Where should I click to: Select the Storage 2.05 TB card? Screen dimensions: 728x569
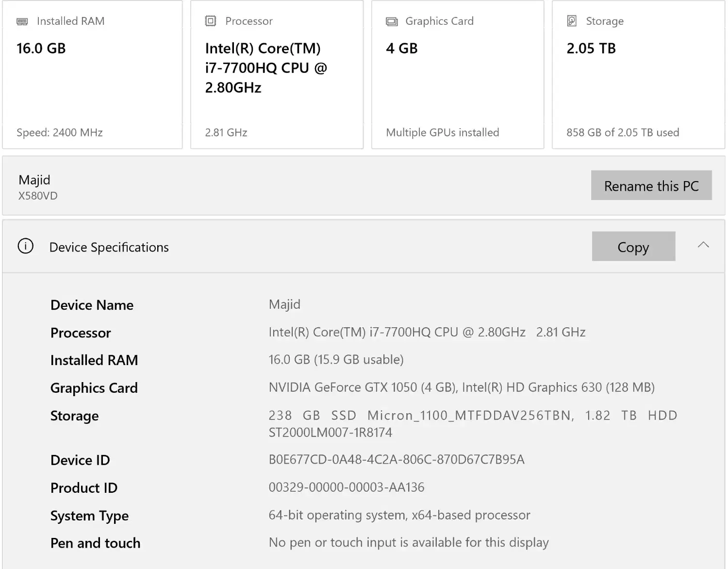coord(638,75)
